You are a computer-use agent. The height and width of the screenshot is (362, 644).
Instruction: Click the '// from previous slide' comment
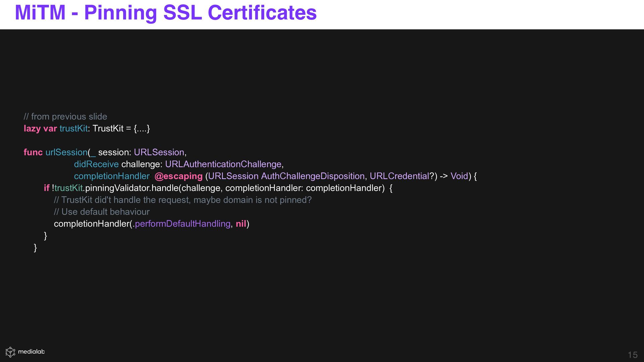65,117
